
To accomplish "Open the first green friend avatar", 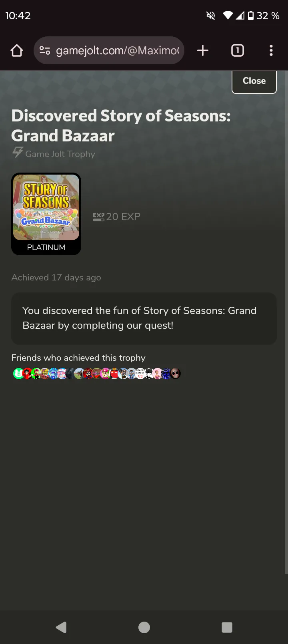I will [18, 374].
